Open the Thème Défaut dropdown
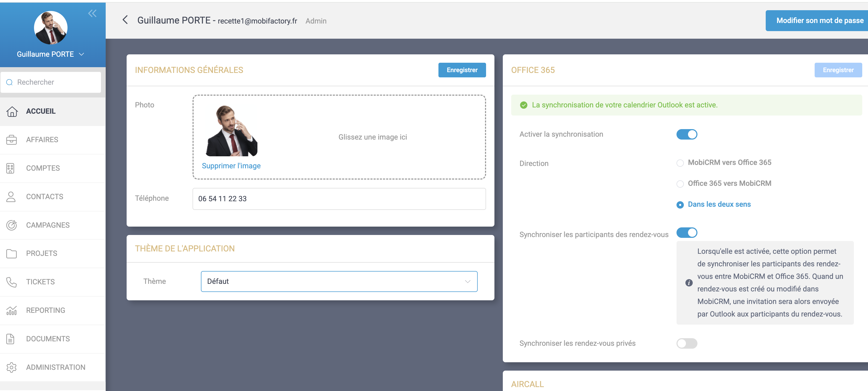 [x=339, y=281]
